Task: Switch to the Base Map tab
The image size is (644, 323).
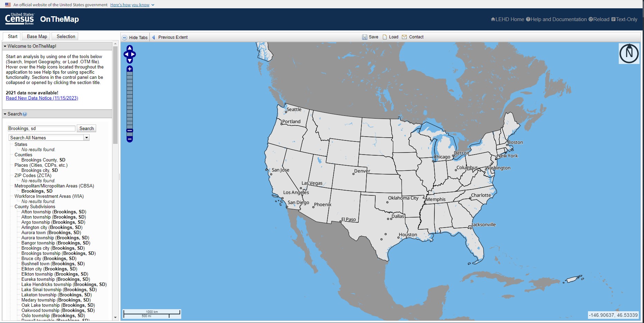Action: (37, 36)
